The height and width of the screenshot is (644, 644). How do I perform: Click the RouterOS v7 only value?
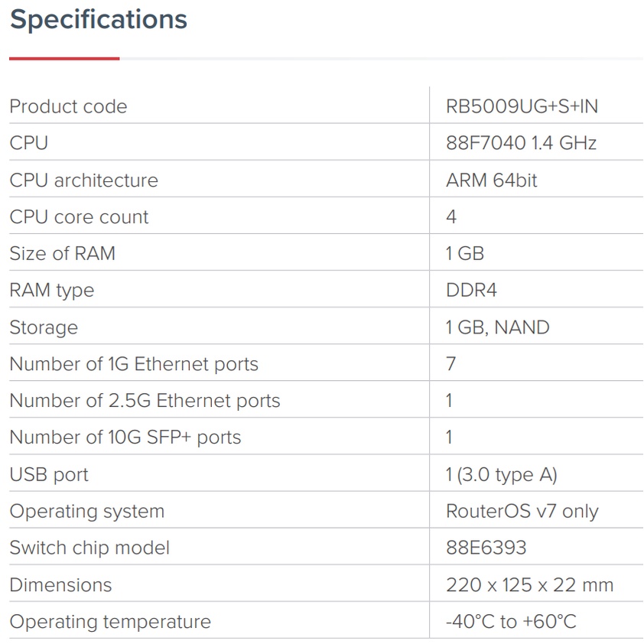click(522, 511)
